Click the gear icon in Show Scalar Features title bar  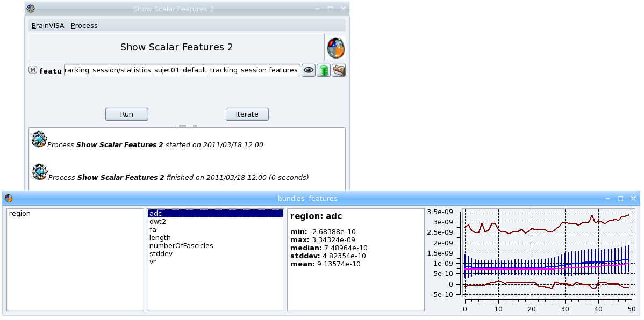(30, 9)
